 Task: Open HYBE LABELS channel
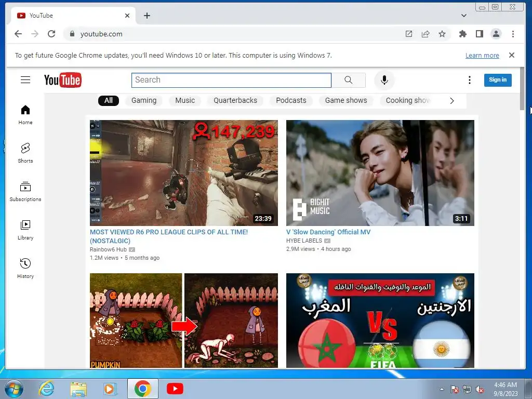tap(304, 241)
